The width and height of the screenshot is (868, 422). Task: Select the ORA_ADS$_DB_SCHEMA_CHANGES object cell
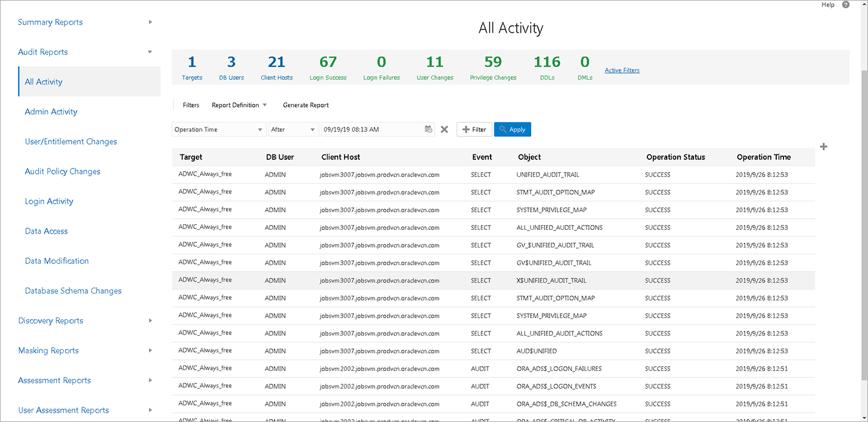[567, 404]
